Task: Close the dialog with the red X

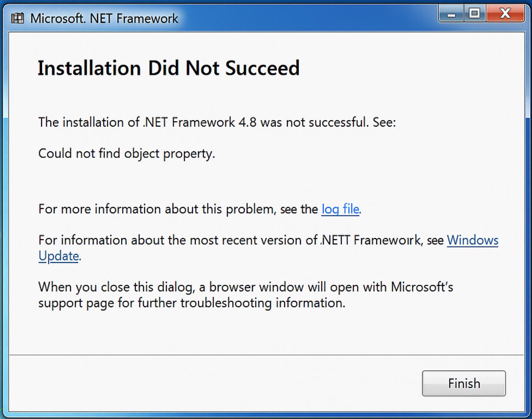Action: point(505,14)
